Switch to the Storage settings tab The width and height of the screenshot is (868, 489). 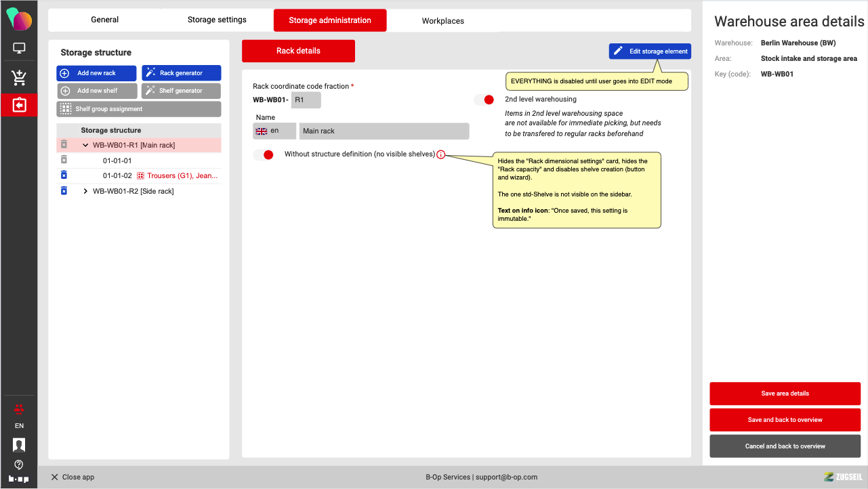217,20
